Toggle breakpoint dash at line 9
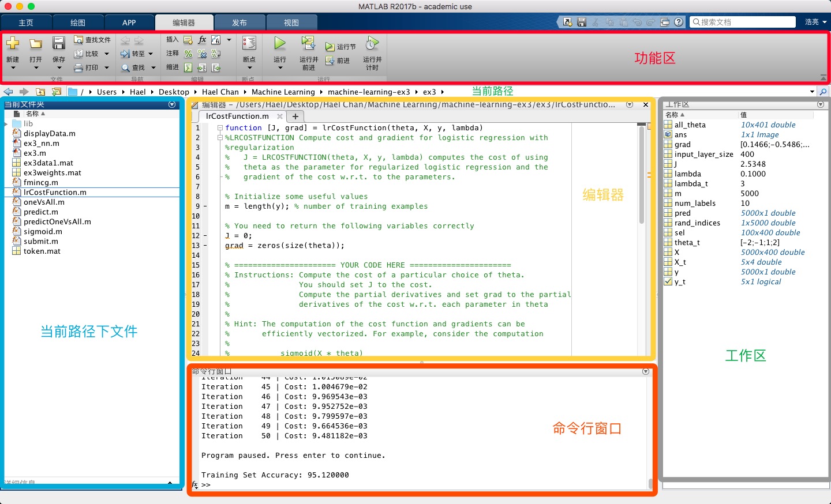Viewport: 831px width, 504px height. coord(205,206)
